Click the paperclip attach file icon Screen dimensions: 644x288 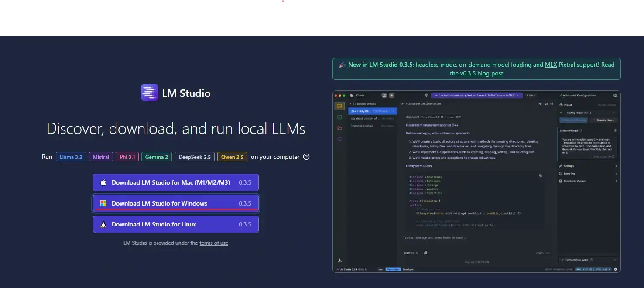pos(425,253)
